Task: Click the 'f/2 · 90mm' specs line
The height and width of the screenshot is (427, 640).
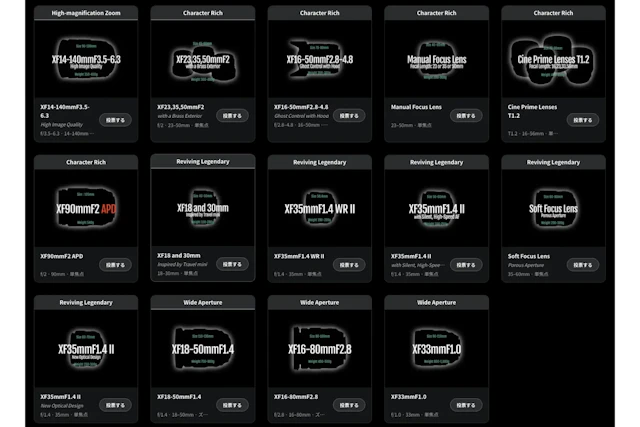Action: coord(62,274)
